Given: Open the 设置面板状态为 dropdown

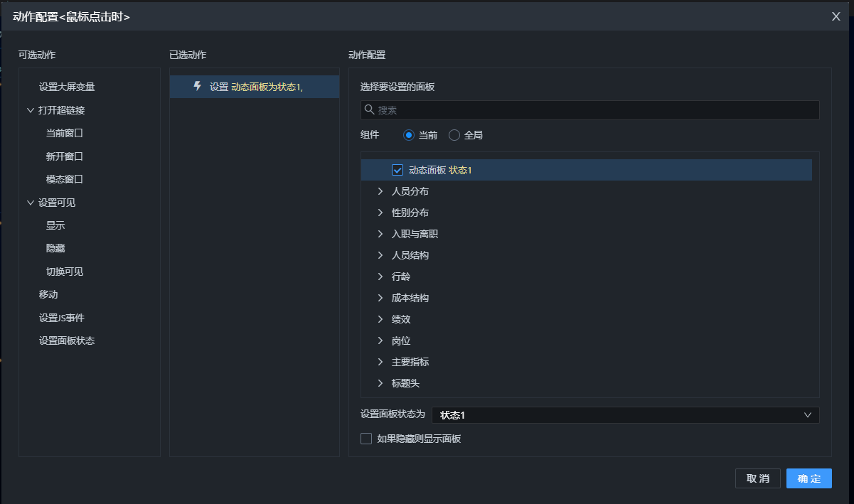Looking at the screenshot, I should 625,415.
